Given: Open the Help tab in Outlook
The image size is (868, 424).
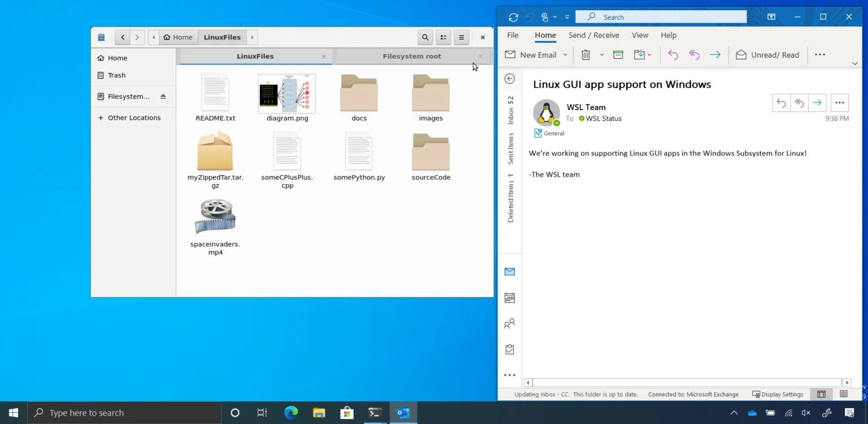Looking at the screenshot, I should 669,35.
